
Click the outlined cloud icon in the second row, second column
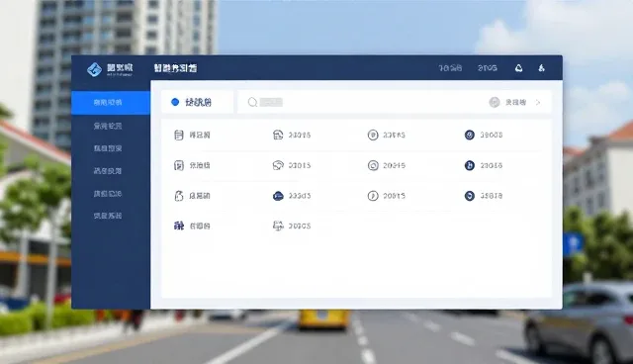coord(278,165)
